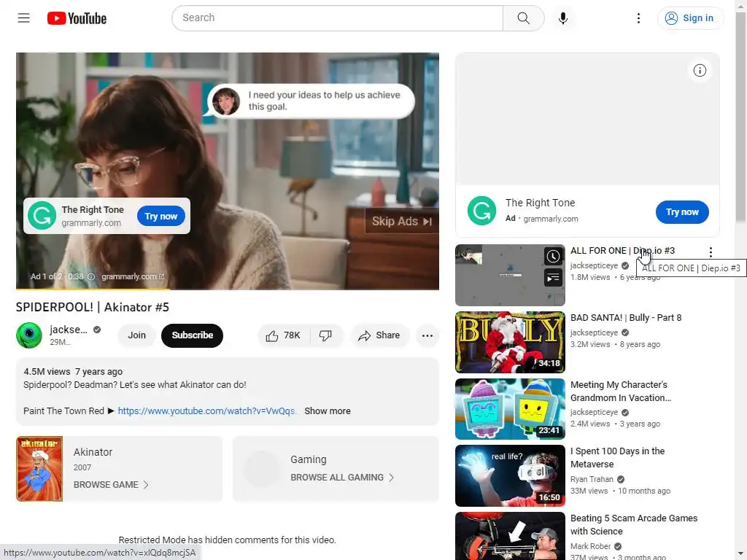This screenshot has height=560, width=747.
Task: Click the Join button
Action: (136, 335)
